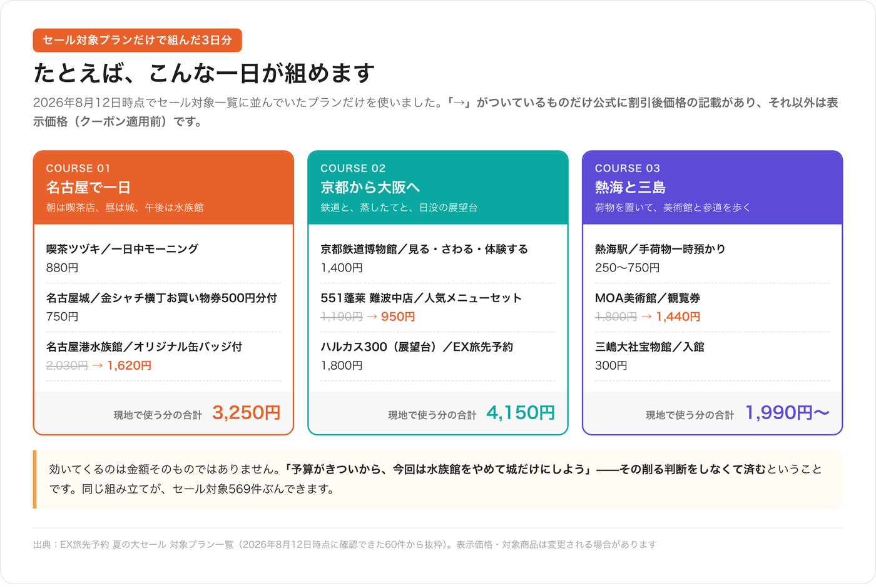Click the 880円 price
Image resolution: width=876 pixels, height=588 pixels.
(63, 268)
